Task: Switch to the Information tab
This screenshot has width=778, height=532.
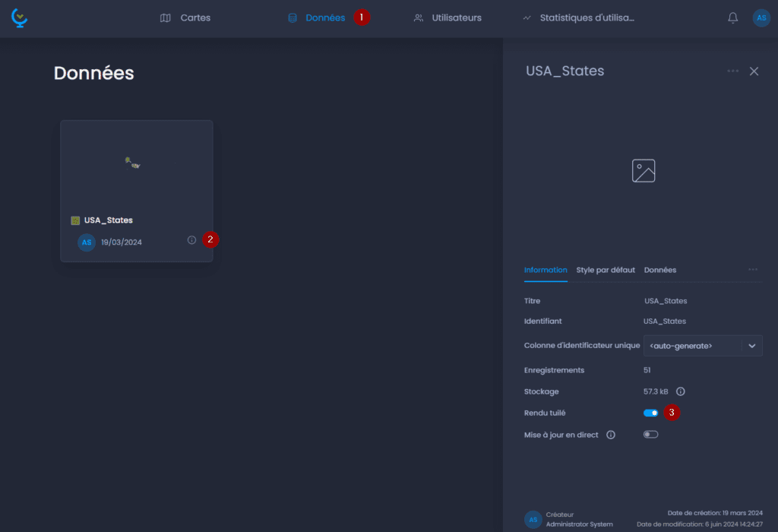Action: click(x=546, y=270)
